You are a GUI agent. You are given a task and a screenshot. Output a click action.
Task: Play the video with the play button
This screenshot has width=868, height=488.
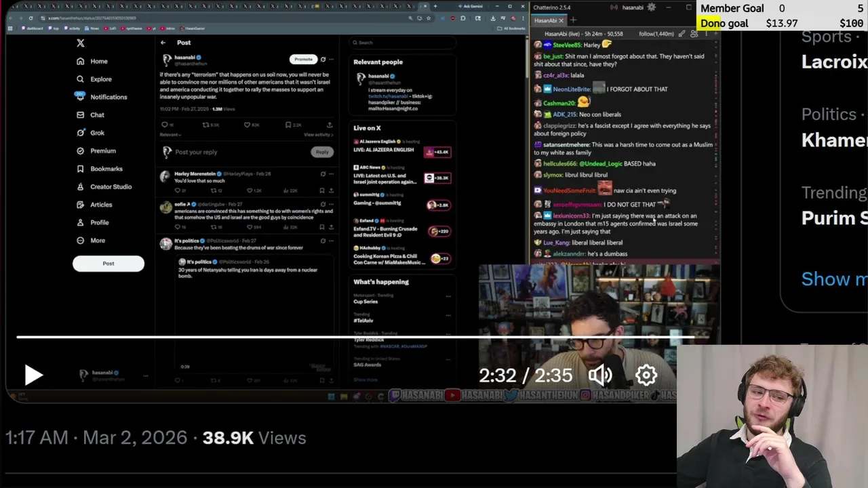[x=33, y=375]
